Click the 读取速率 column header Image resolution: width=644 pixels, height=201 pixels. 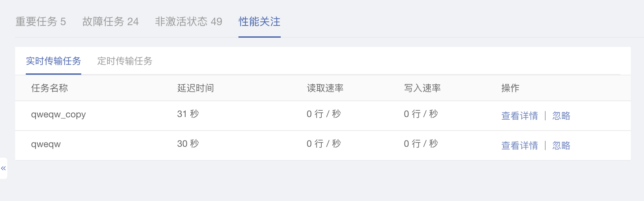click(x=325, y=88)
